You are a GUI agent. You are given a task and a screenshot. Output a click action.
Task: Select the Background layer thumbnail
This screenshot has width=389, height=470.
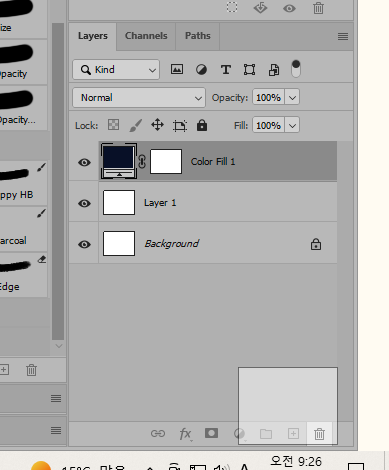point(119,244)
